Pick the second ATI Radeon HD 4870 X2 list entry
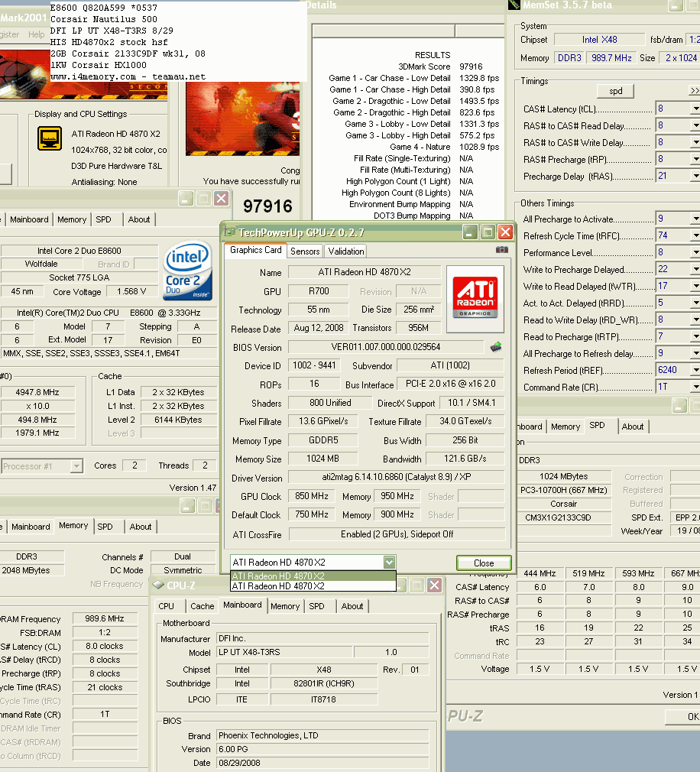This screenshot has width=700, height=772. 313,586
